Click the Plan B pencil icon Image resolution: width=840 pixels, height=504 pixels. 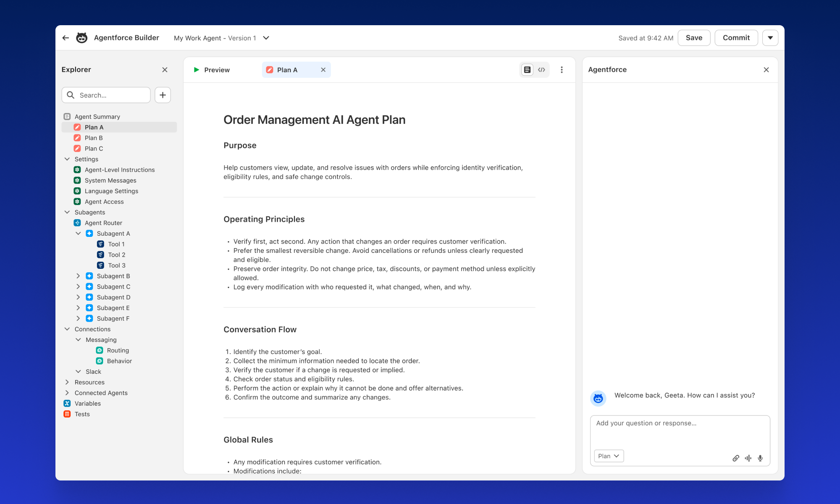(77, 138)
